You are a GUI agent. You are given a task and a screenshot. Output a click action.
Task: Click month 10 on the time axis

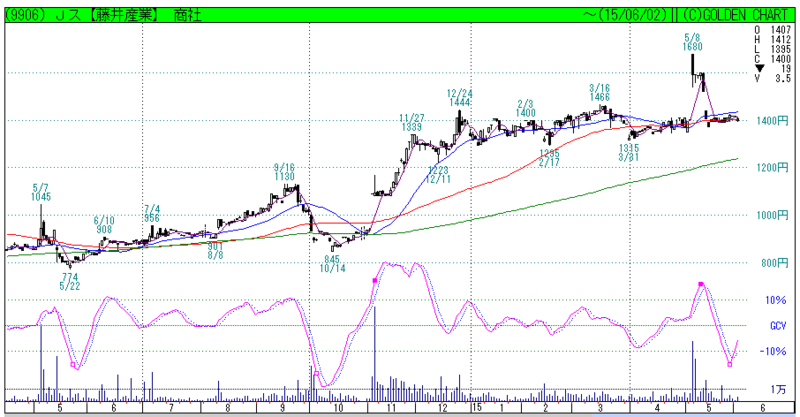point(338,408)
